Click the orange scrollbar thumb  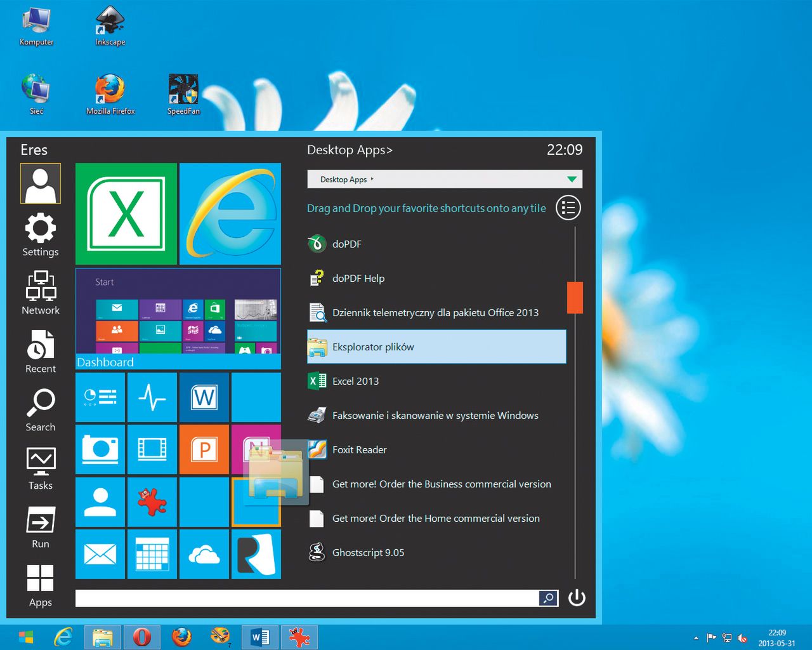tap(575, 298)
